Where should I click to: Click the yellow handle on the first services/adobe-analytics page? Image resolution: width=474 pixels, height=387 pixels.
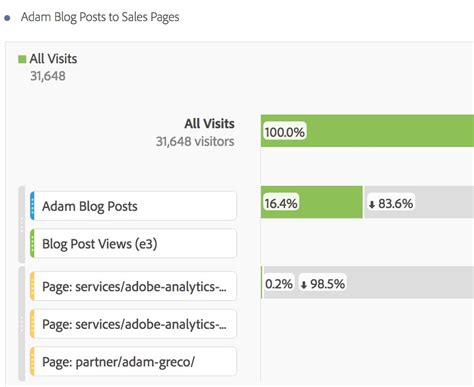click(32, 286)
